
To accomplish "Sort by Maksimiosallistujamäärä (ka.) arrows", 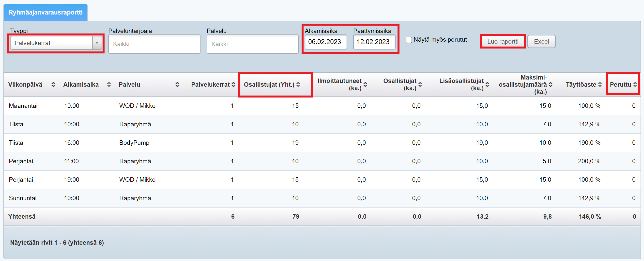I will click(551, 85).
